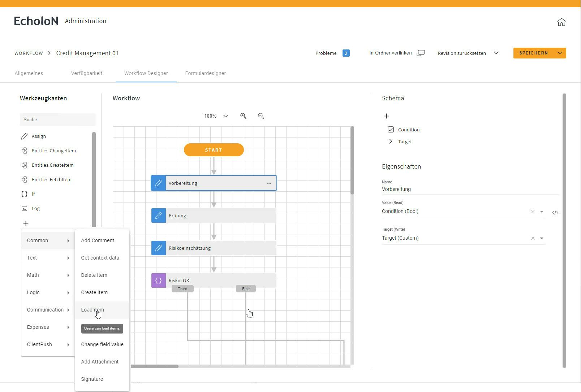Choose Load item from the submenu
The width and height of the screenshot is (581, 392).
tap(102, 310)
